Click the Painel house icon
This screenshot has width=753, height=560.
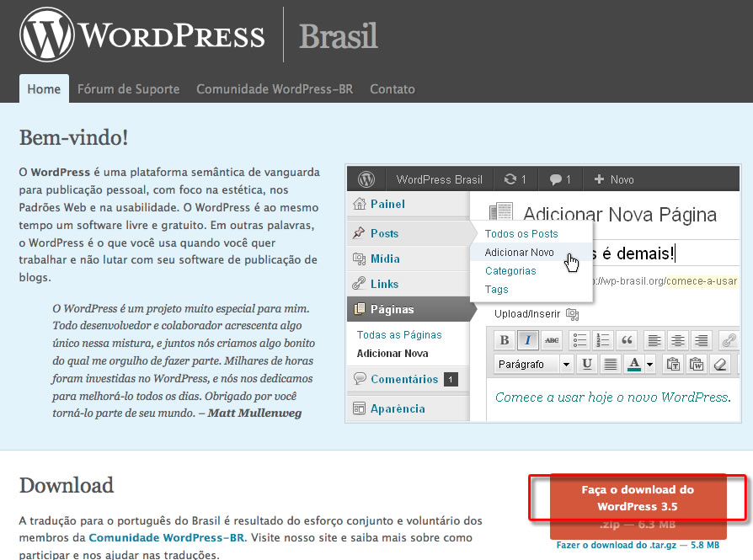(359, 204)
